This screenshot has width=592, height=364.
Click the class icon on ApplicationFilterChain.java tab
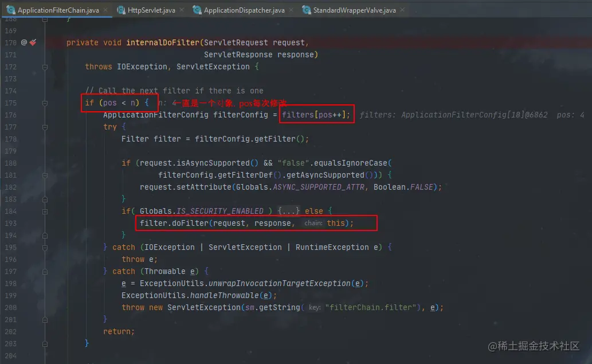point(11,10)
